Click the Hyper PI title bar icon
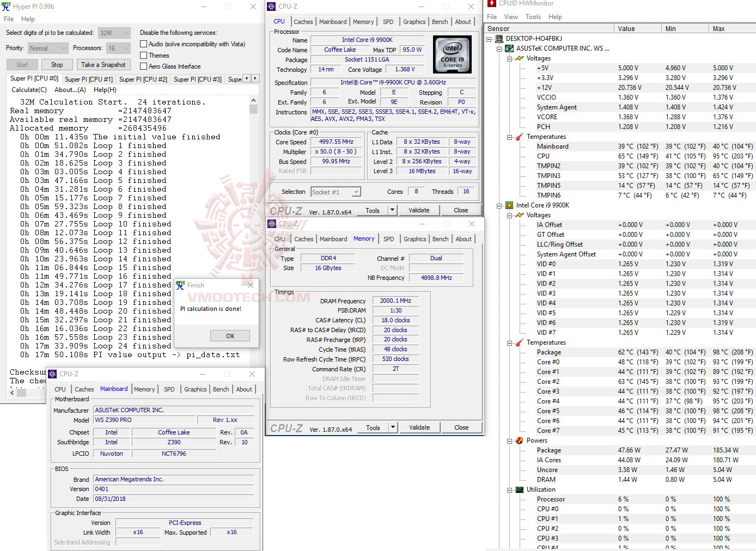 coord(5,6)
